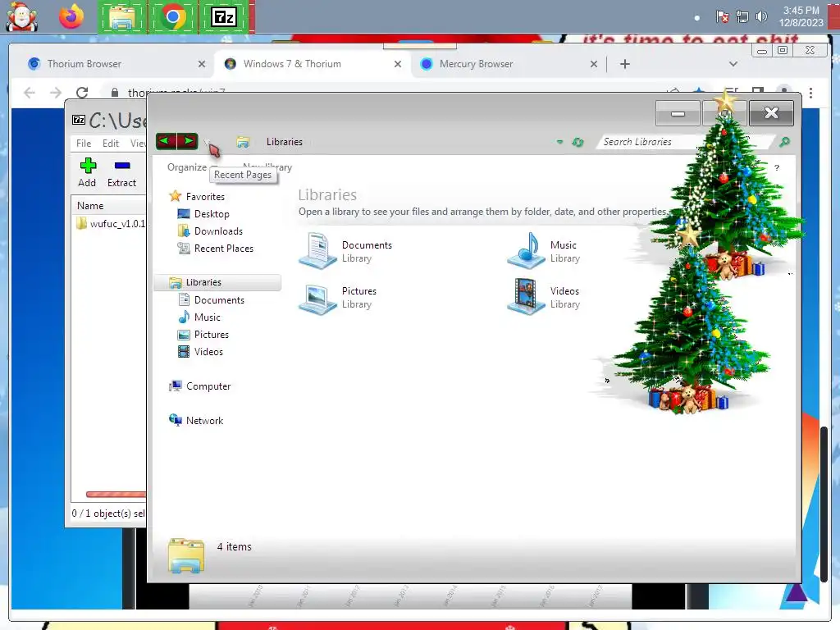Open 7-Zip taskbar icon

(x=224, y=17)
